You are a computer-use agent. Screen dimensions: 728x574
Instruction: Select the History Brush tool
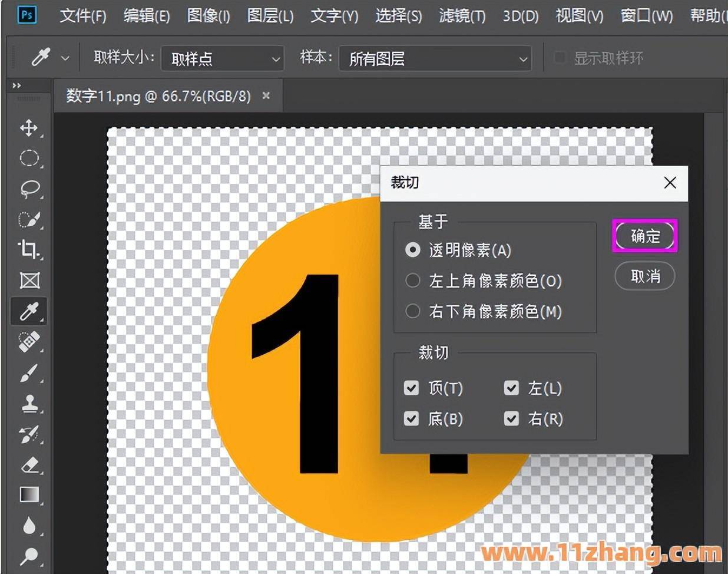(29, 434)
